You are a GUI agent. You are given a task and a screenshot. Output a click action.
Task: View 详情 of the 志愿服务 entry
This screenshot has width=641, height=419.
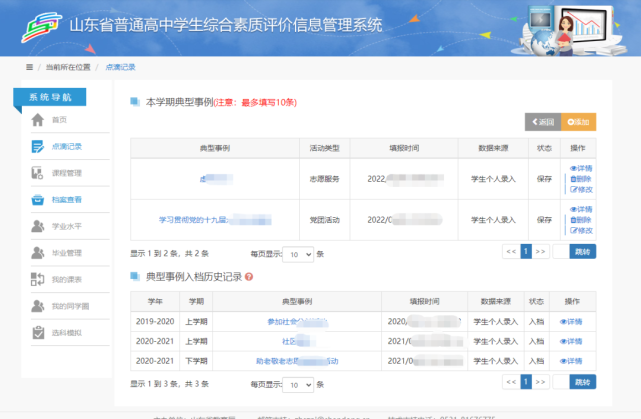[581, 168]
